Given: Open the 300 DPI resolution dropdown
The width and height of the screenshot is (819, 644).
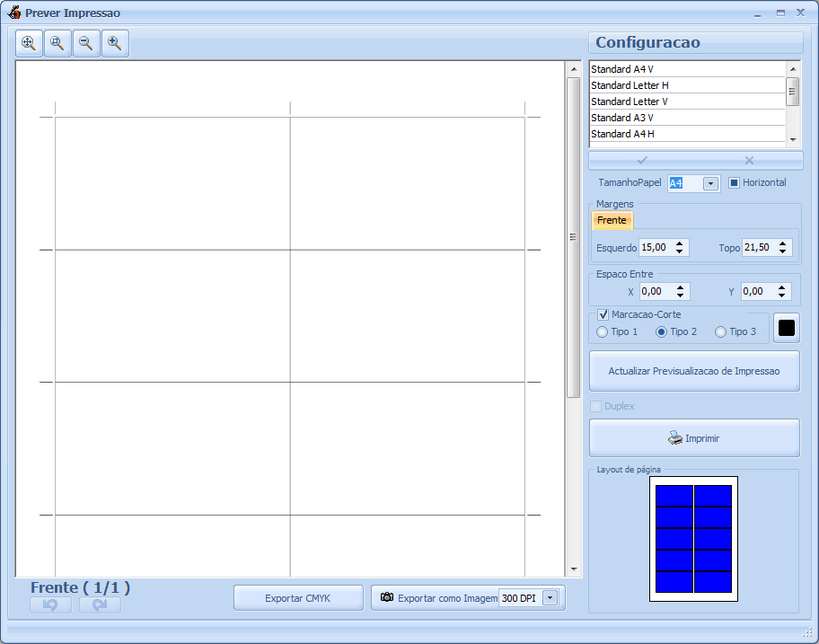Looking at the screenshot, I should (550, 598).
